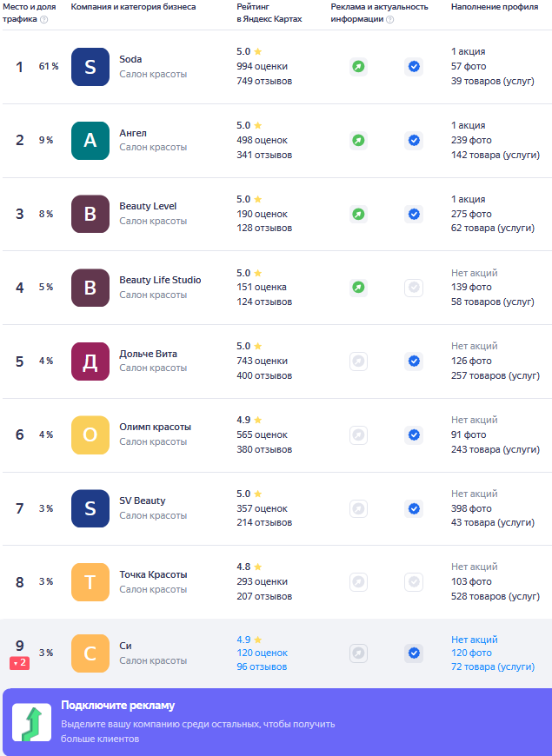
Task: Click Beauty Life Studio's B logo
Action: [90, 288]
